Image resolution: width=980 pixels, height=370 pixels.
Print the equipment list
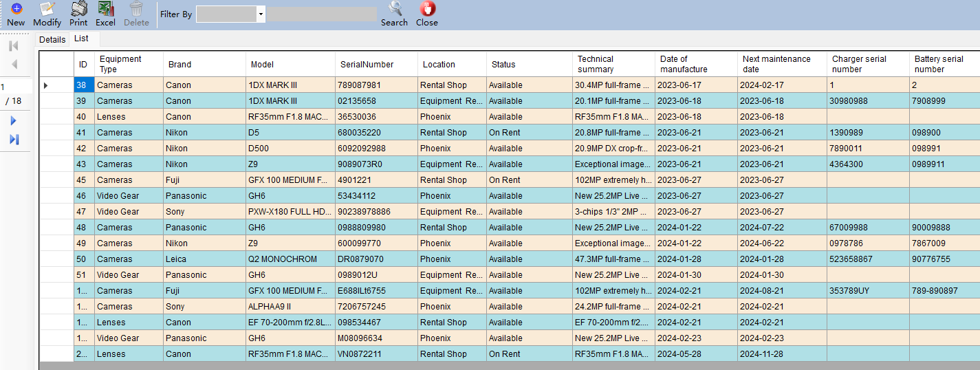click(78, 9)
